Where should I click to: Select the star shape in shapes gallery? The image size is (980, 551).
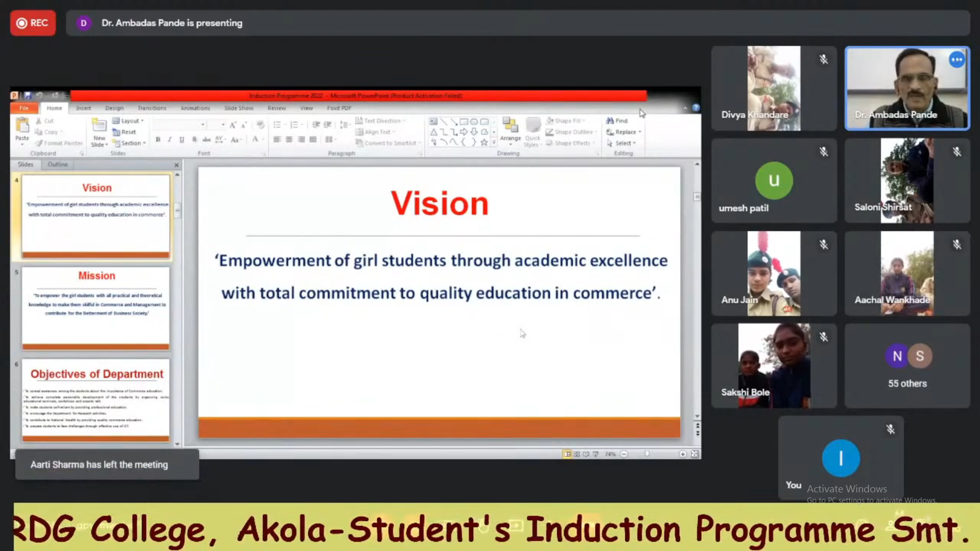484,142
